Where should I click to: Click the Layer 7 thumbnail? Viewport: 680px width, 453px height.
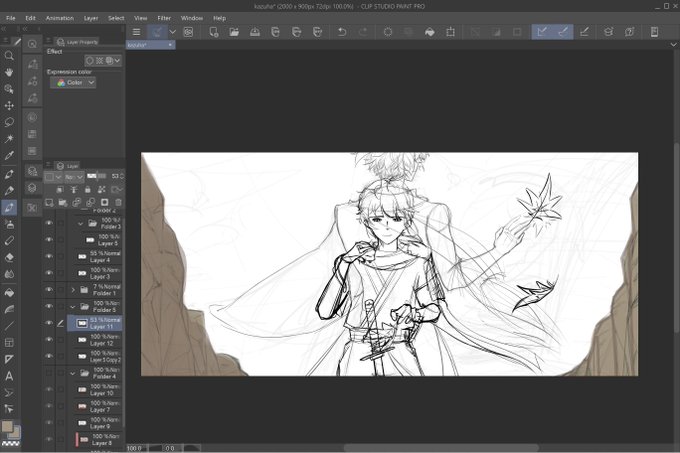click(x=82, y=406)
